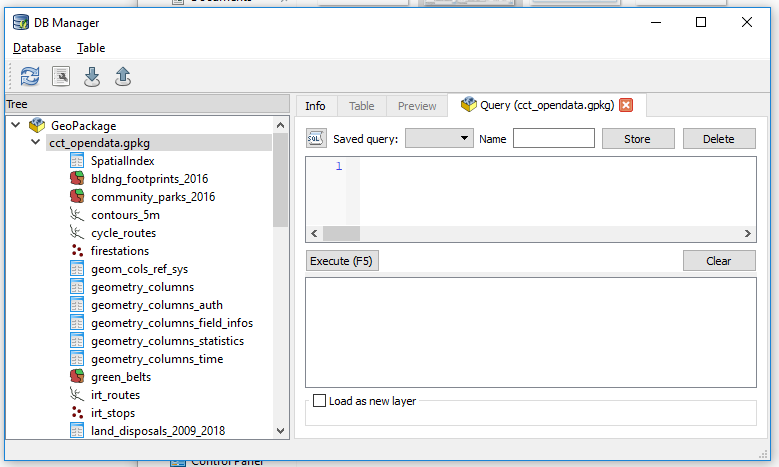
Task: Click the Delete button
Action: click(719, 139)
